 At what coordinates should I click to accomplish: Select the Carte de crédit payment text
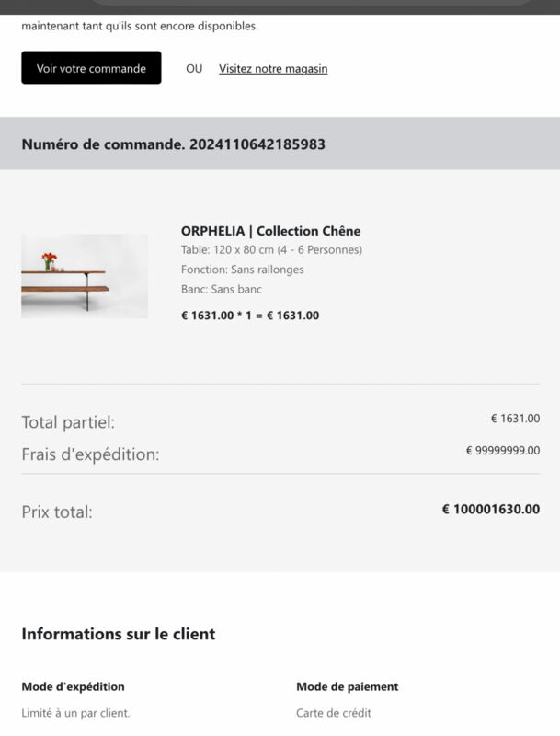coord(334,713)
